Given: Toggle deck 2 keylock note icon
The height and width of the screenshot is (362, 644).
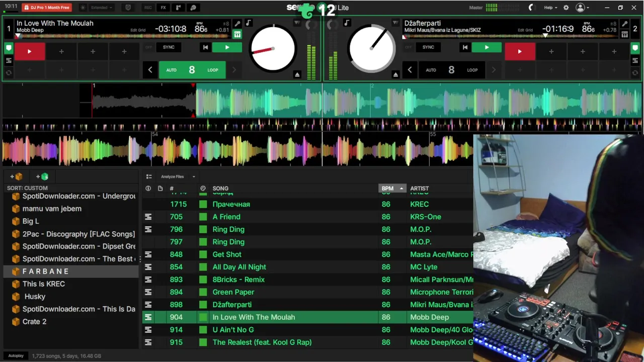Looking at the screenshot, I should point(347,24).
